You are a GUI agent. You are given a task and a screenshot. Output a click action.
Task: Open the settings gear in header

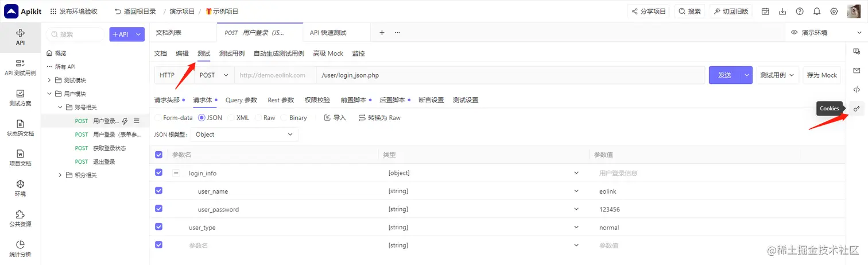click(834, 11)
